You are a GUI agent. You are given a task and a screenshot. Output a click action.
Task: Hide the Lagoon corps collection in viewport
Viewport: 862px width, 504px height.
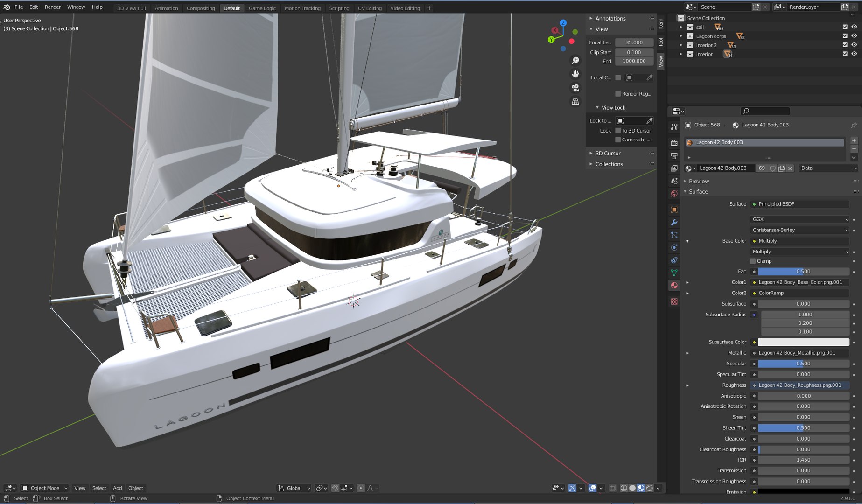pyautogui.click(x=854, y=36)
